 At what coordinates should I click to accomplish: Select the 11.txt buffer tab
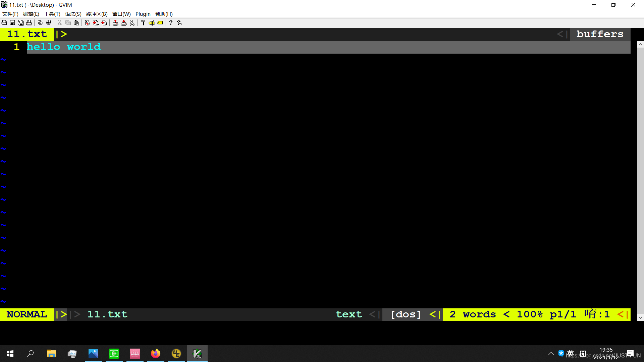pos(27,34)
